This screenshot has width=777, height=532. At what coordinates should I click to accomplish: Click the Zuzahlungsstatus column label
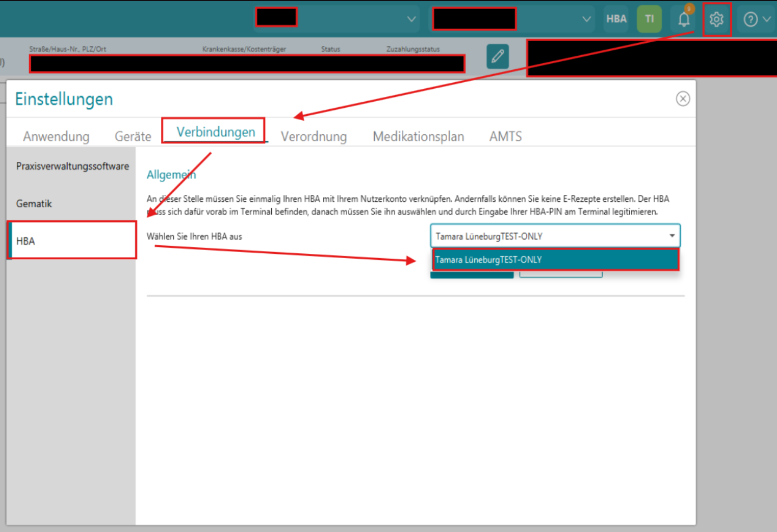413,49
